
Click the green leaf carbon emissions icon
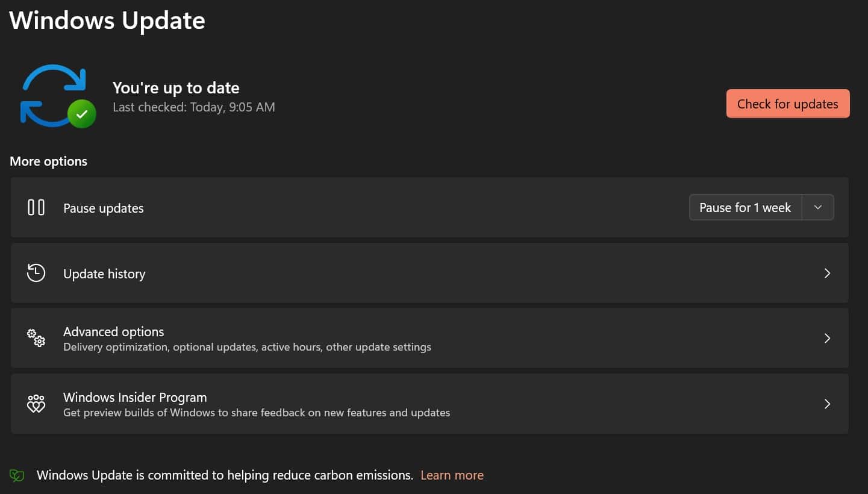[x=17, y=475]
